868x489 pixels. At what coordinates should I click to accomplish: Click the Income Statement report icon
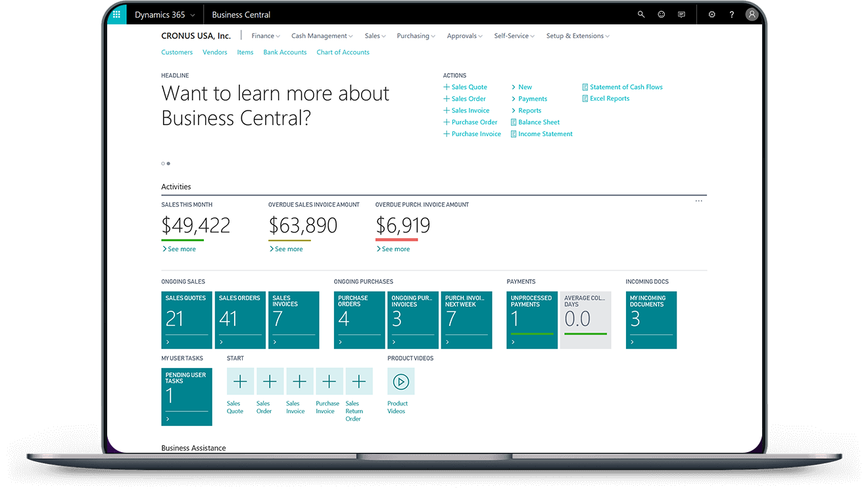click(x=514, y=134)
